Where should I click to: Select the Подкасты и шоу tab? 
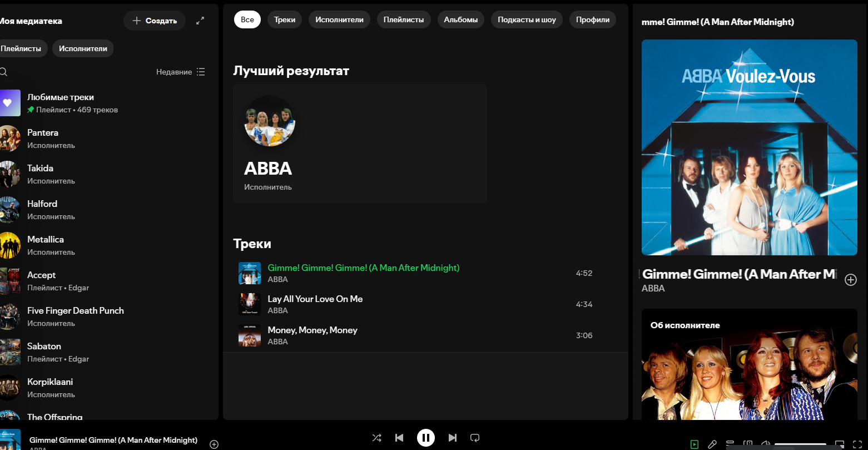tap(527, 19)
